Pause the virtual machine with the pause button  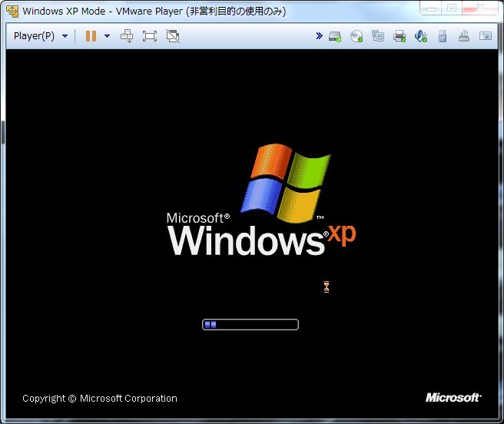tap(91, 36)
